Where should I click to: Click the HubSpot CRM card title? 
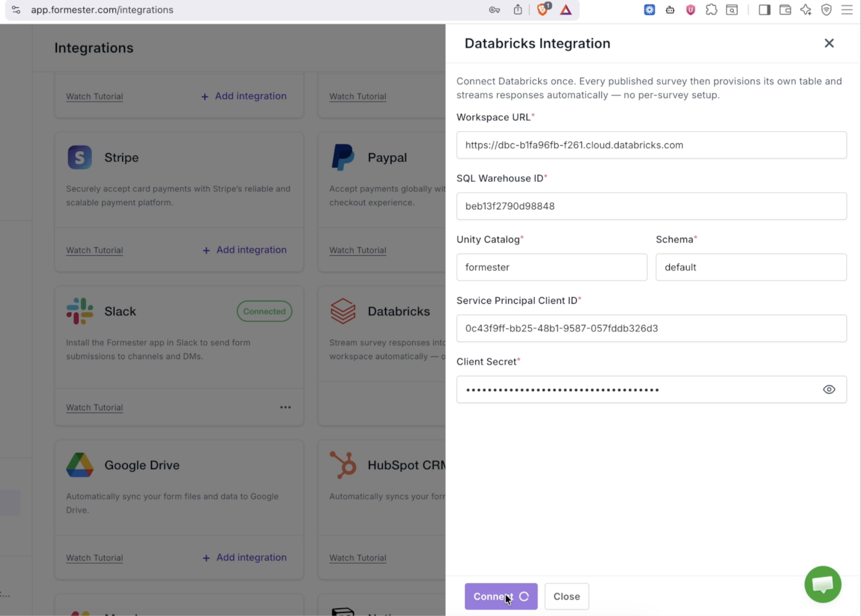pyautogui.click(x=406, y=465)
